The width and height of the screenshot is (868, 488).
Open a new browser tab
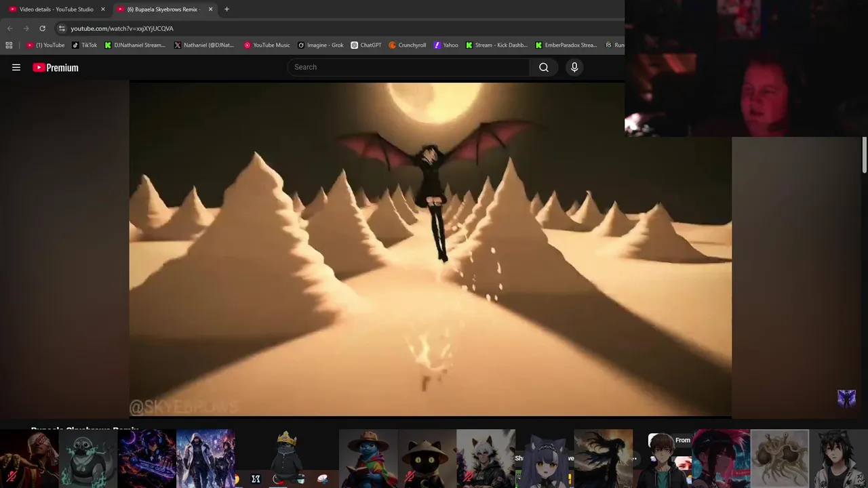pos(226,9)
